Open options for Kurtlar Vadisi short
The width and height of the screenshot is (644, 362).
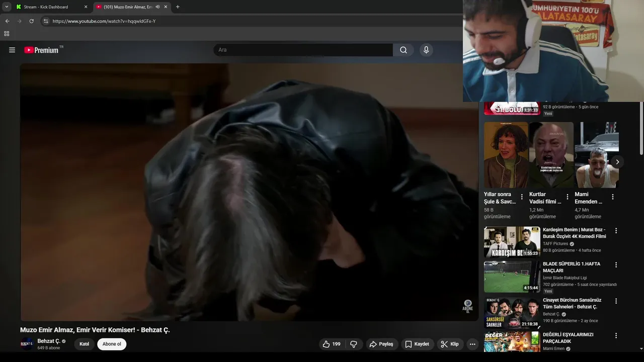pyautogui.click(x=568, y=197)
